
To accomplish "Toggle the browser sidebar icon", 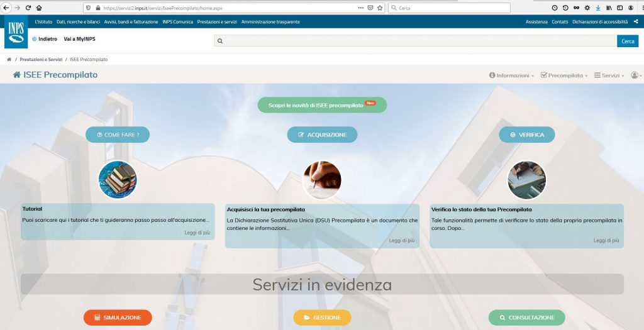I will point(619,8).
